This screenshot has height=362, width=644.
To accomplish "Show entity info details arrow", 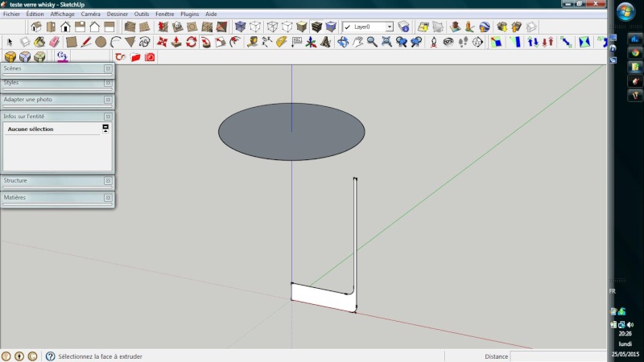I will click(105, 129).
